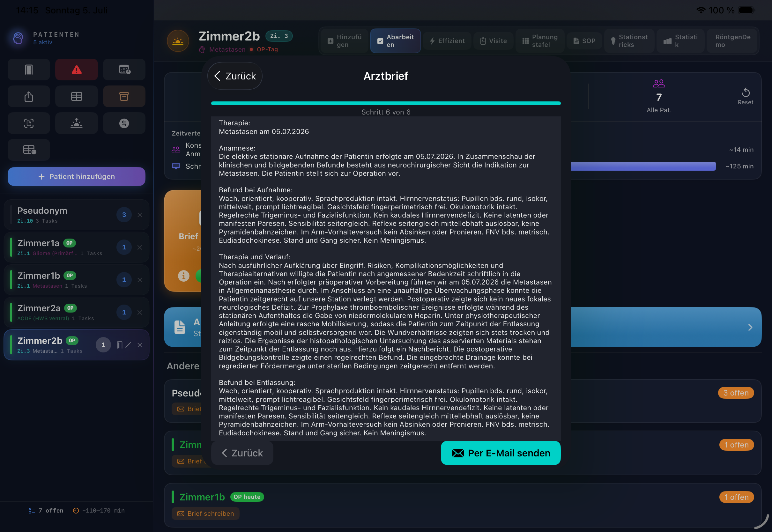Click Brief schreiben under Zimmer1b
This screenshot has width=772, height=532.
pyautogui.click(x=206, y=513)
